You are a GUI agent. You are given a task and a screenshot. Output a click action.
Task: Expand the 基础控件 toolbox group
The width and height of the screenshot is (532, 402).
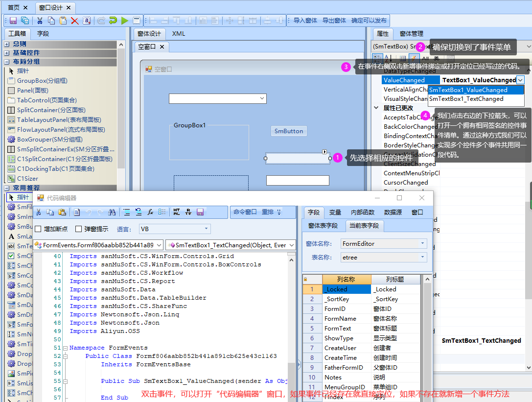coord(7,53)
